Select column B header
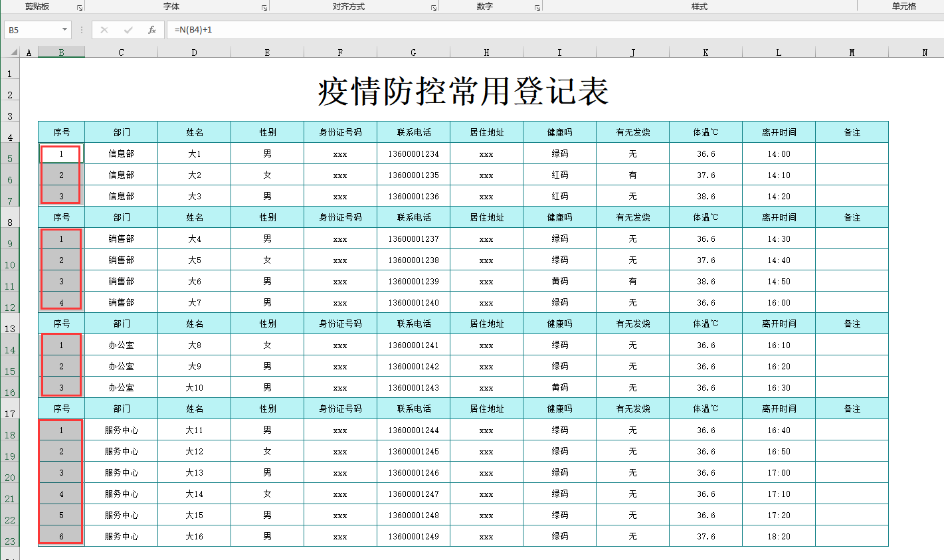944x560 pixels. (x=61, y=52)
